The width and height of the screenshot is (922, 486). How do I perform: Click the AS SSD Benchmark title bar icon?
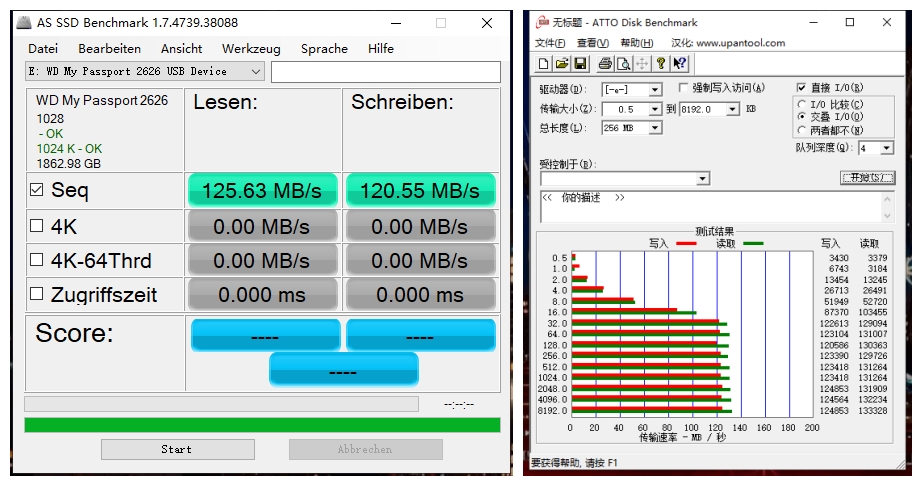coord(24,22)
